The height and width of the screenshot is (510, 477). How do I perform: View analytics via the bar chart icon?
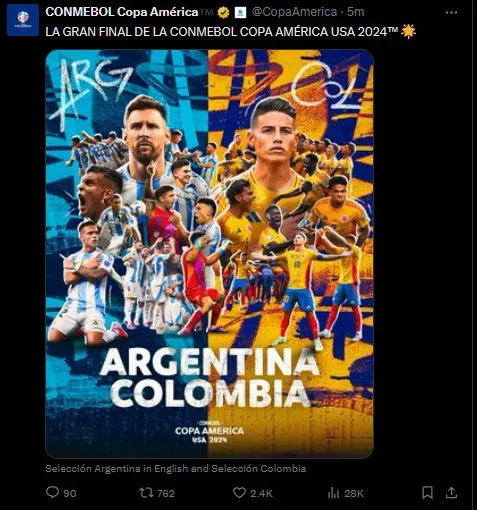(333, 493)
